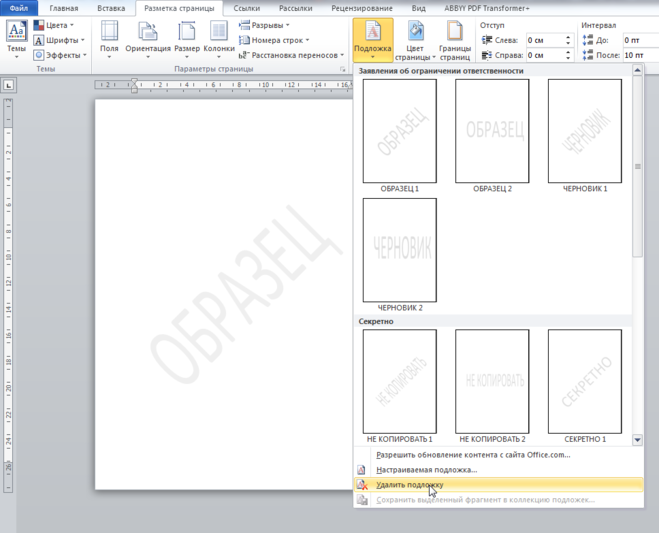Expand the Разрывы (Breaks) dropdown
The height and width of the screenshot is (533, 659).
tap(265, 25)
